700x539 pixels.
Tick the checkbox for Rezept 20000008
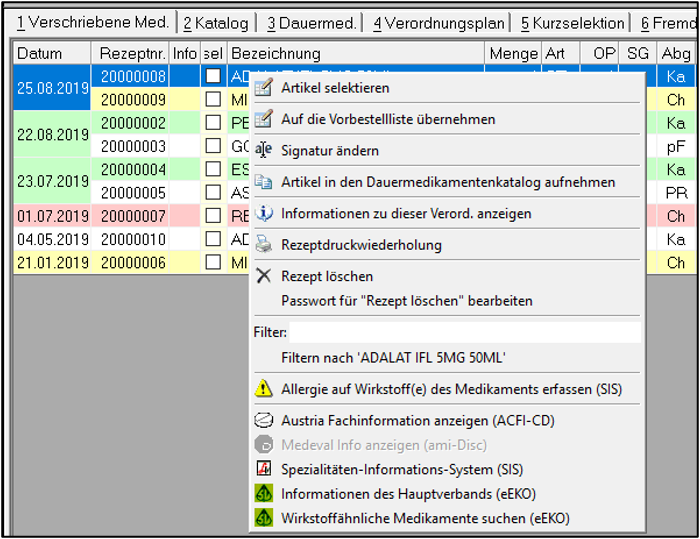pyautogui.click(x=213, y=76)
